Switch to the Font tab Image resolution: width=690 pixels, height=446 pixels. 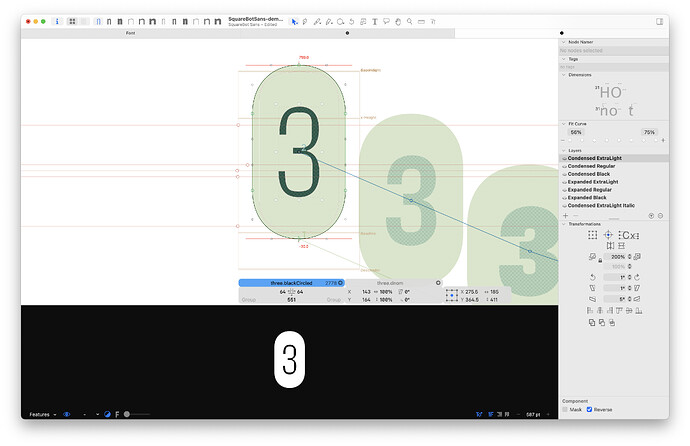pyautogui.click(x=130, y=33)
